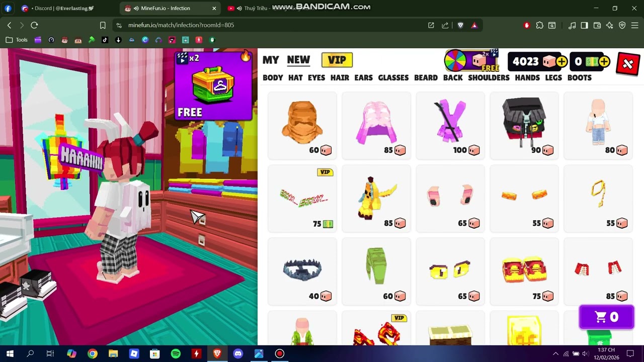Pick the yellow eyes item costing 65

[x=450, y=271]
